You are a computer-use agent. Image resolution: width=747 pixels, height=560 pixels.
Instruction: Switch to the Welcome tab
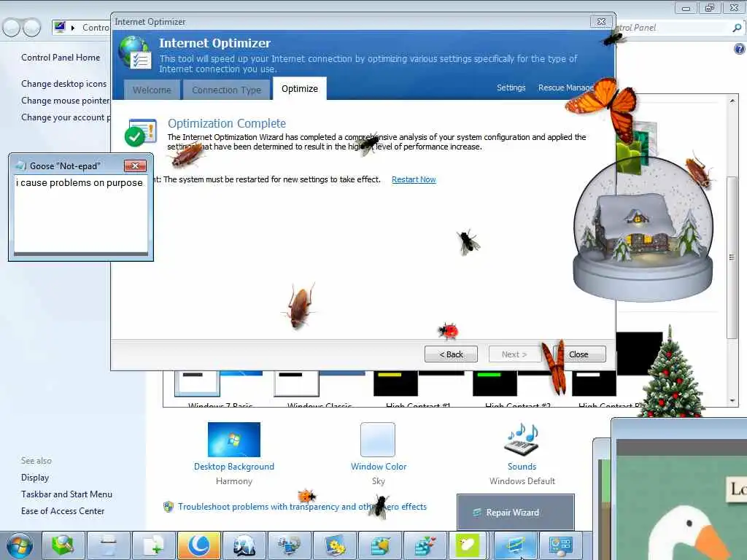click(152, 90)
